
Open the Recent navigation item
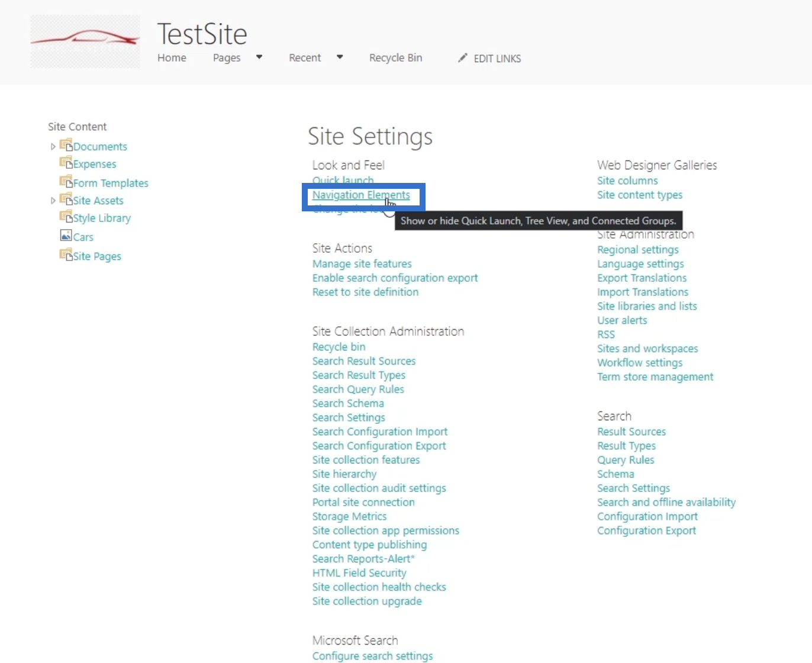click(x=305, y=57)
